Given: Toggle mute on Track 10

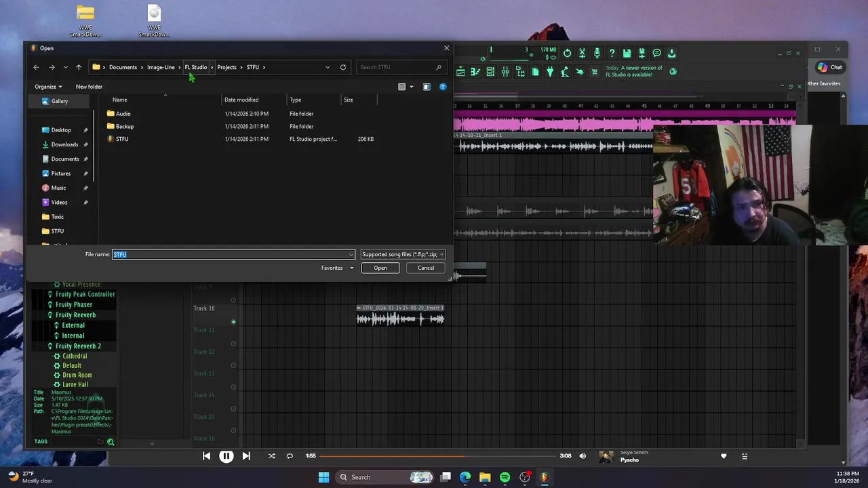Looking at the screenshot, I should [x=233, y=322].
